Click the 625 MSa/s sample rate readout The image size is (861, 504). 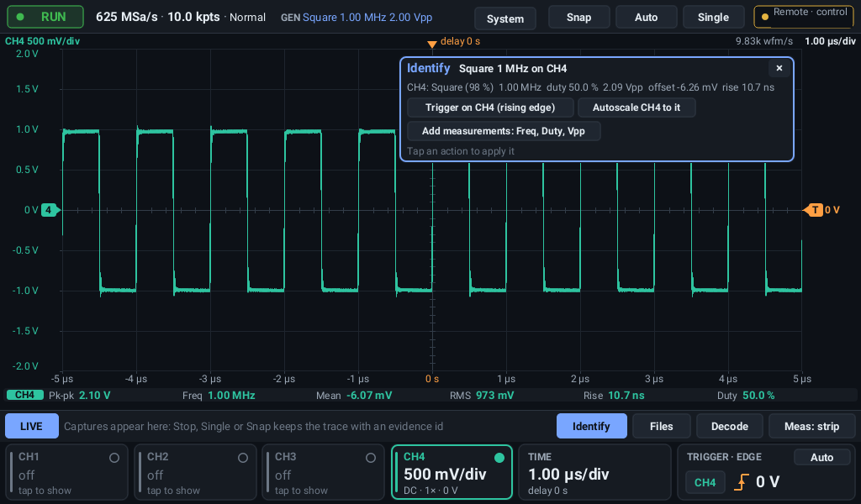tap(126, 17)
